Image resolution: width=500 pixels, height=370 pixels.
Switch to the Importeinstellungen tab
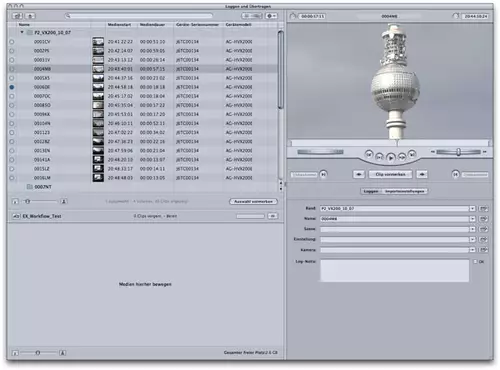(404, 191)
